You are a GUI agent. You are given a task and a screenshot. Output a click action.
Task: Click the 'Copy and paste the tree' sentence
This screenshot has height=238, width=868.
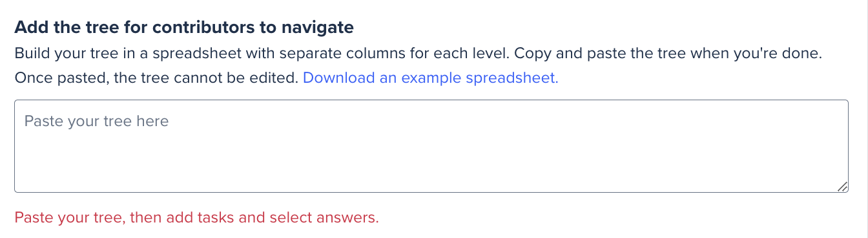668,53
